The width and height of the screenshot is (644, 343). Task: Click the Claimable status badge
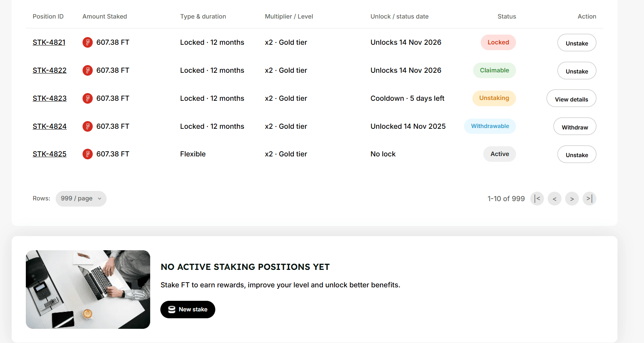point(494,70)
